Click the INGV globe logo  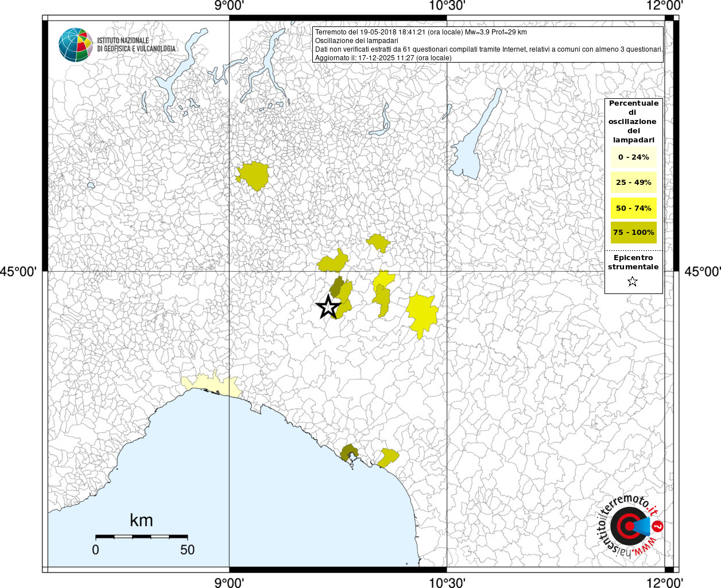tap(75, 45)
